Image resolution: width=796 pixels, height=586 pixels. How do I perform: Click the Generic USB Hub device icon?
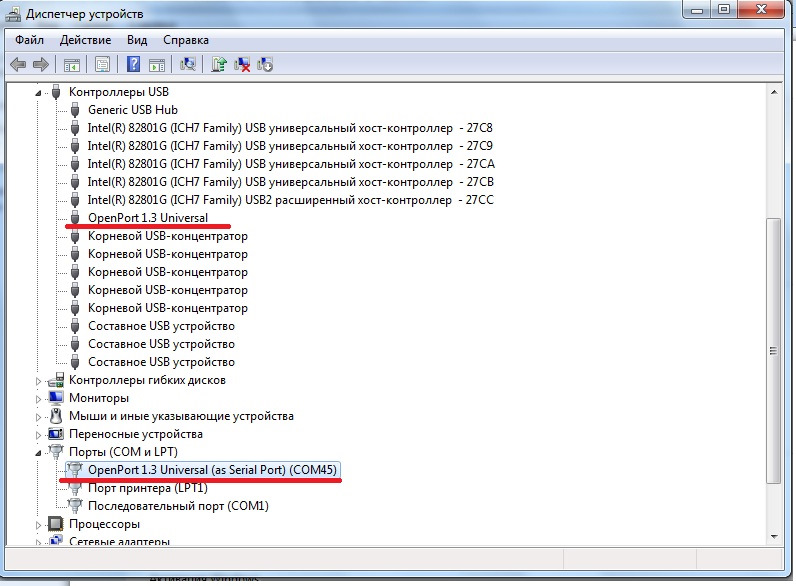75,110
